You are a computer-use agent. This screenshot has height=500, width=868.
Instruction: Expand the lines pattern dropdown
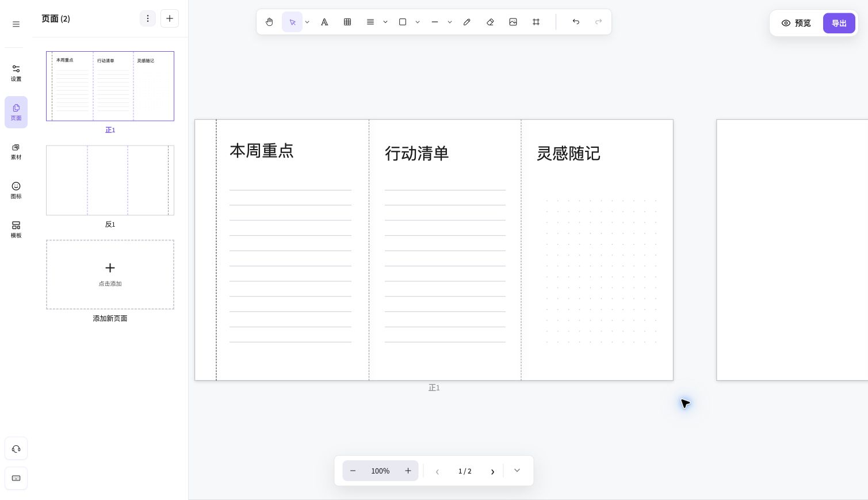coord(385,22)
